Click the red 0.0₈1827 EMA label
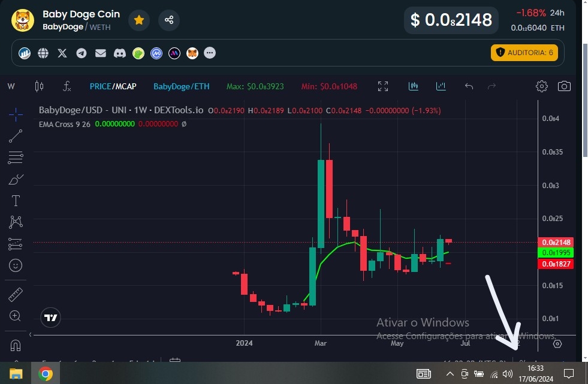The width and height of the screenshot is (588, 384). pos(556,264)
